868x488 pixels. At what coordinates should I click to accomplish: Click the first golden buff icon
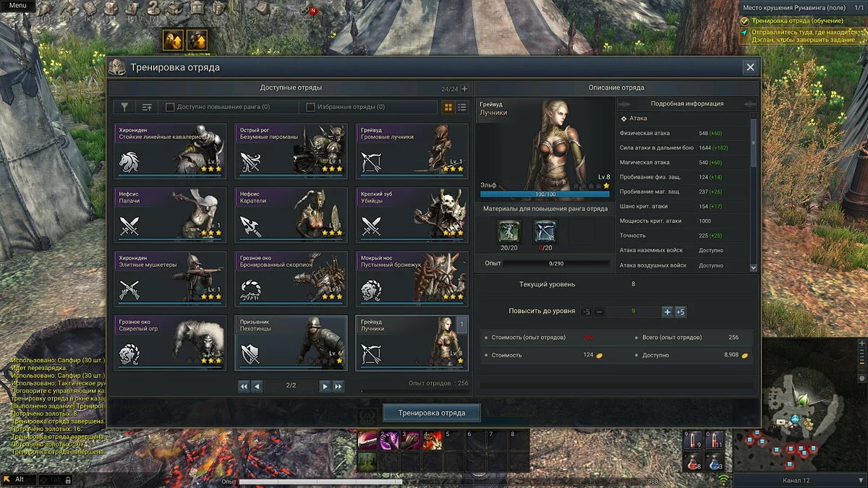pos(172,40)
